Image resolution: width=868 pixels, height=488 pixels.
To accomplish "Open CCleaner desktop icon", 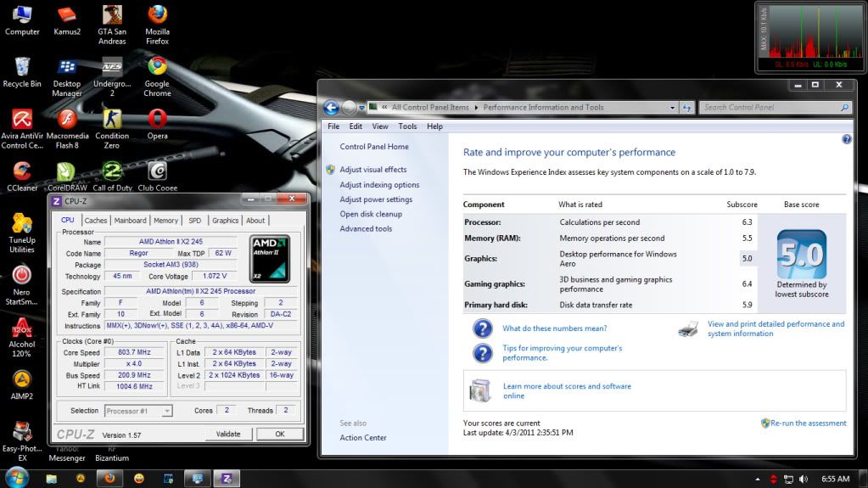I will [22, 177].
